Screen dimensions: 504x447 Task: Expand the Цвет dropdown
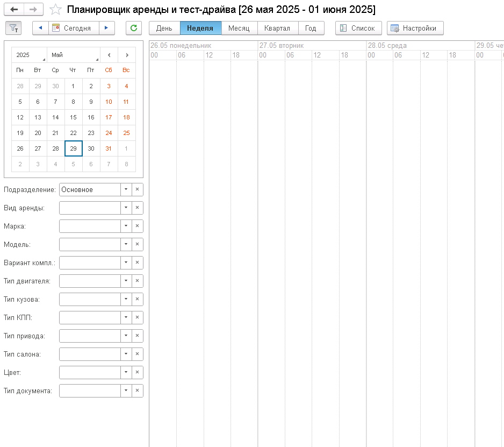[126, 372]
